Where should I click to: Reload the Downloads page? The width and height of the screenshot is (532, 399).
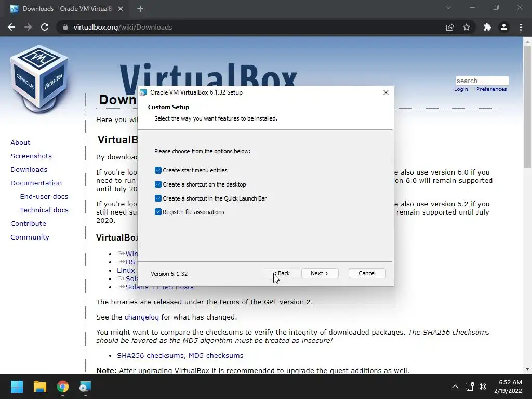tap(45, 27)
